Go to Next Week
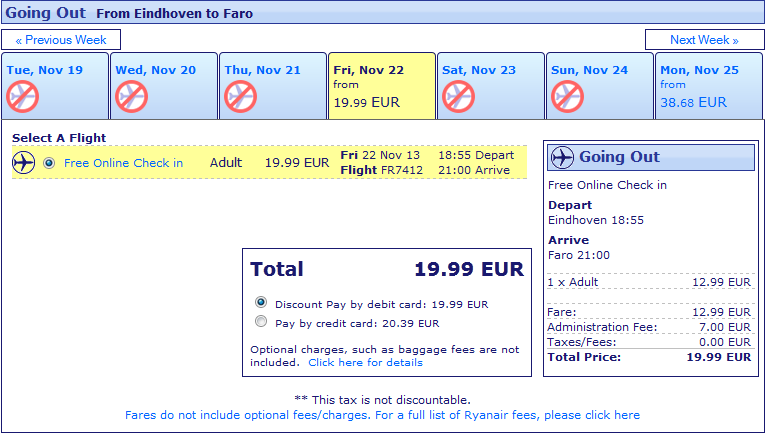The width and height of the screenshot is (766, 433). pos(704,40)
